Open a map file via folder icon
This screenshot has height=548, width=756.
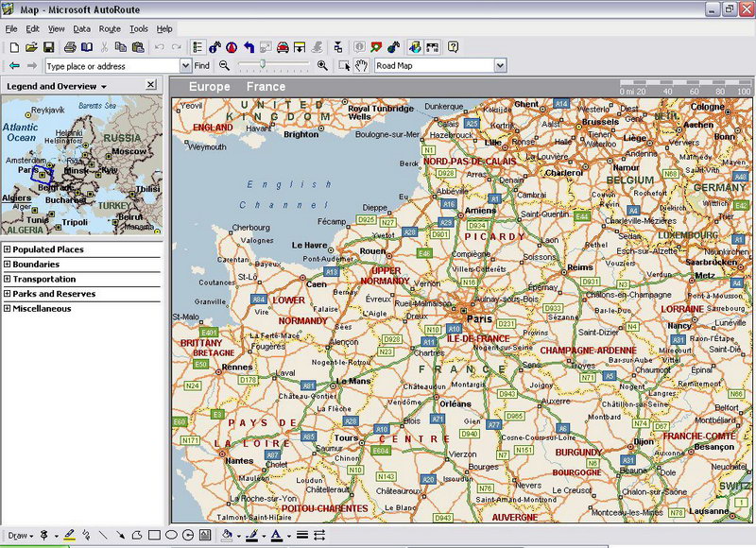[x=31, y=47]
